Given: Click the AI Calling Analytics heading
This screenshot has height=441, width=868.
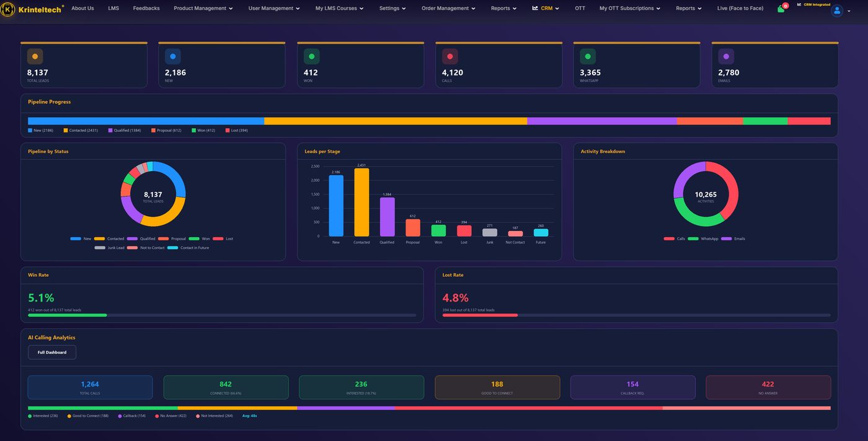Looking at the screenshot, I should [x=51, y=338].
